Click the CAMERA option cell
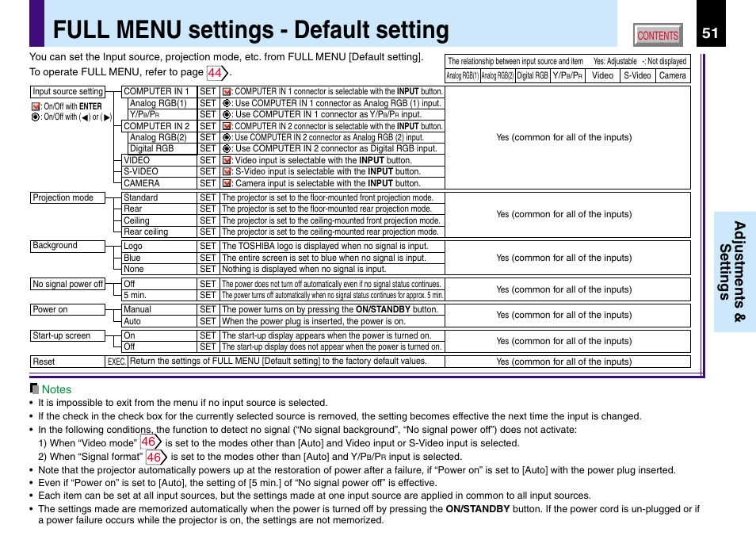Screen dimensions: 756x536 pos(159,183)
